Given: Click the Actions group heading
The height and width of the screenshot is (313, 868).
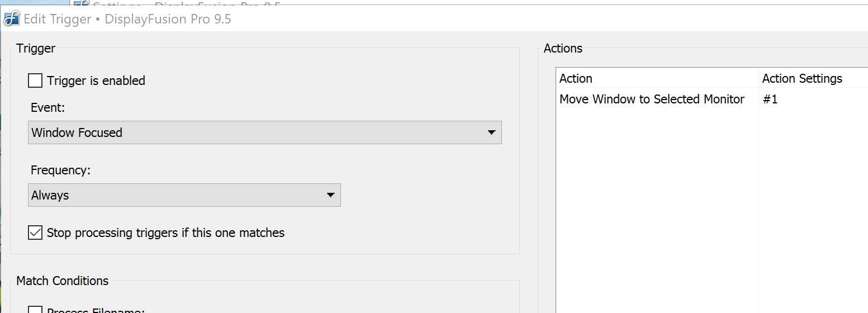Looking at the screenshot, I should 563,49.
